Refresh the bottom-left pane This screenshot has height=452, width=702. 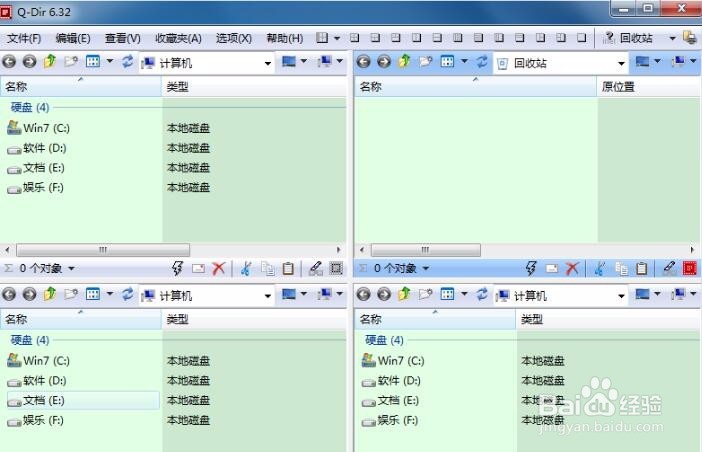128,294
